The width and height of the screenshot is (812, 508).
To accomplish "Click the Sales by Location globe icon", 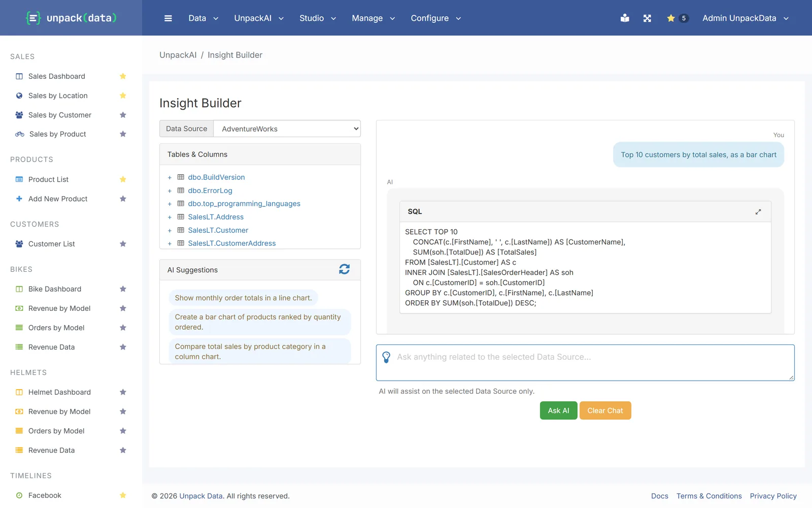I will (19, 96).
